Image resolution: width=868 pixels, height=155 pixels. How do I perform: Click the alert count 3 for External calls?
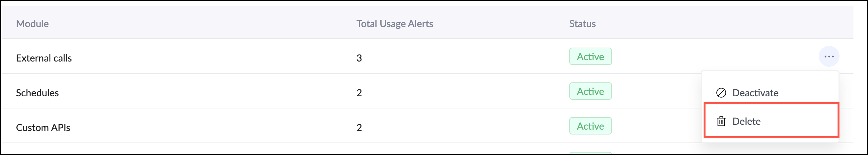(359, 58)
